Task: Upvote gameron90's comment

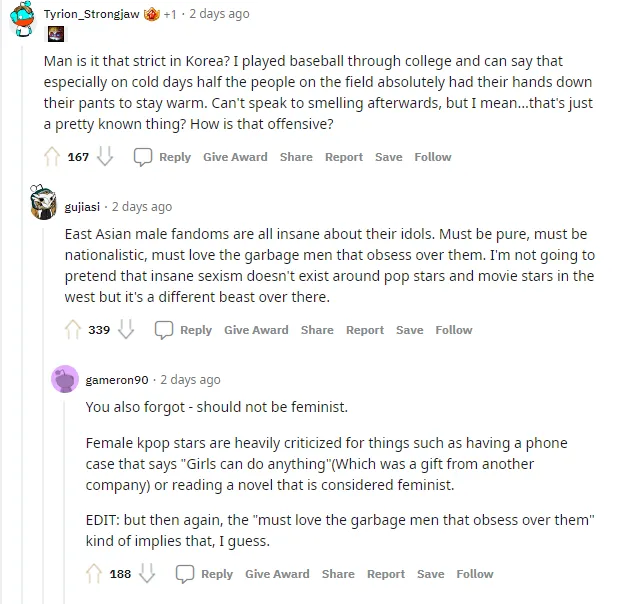Action: tap(94, 574)
